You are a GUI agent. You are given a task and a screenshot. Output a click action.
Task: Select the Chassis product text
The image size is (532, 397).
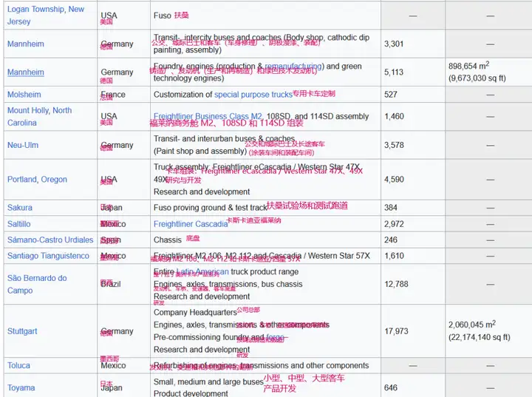pyautogui.click(x=168, y=240)
